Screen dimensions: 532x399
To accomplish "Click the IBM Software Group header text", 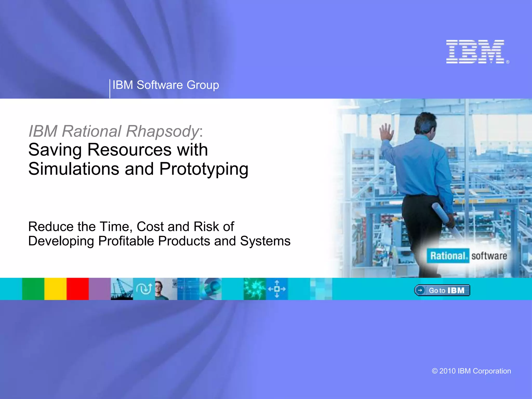I will click(x=165, y=85).
